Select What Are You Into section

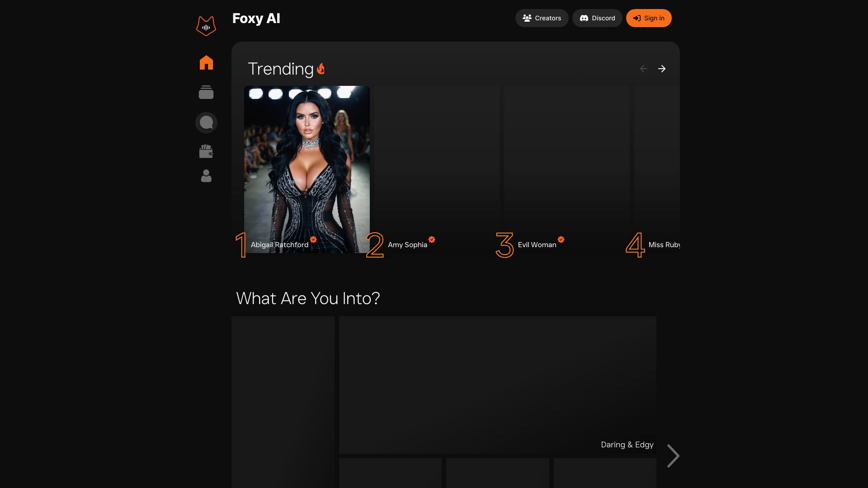[x=307, y=297]
